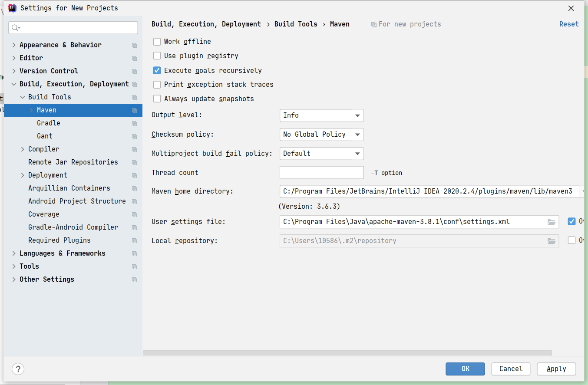Viewport: 588px width, 385px height.
Task: Click the Thread count input field
Action: pos(321,173)
